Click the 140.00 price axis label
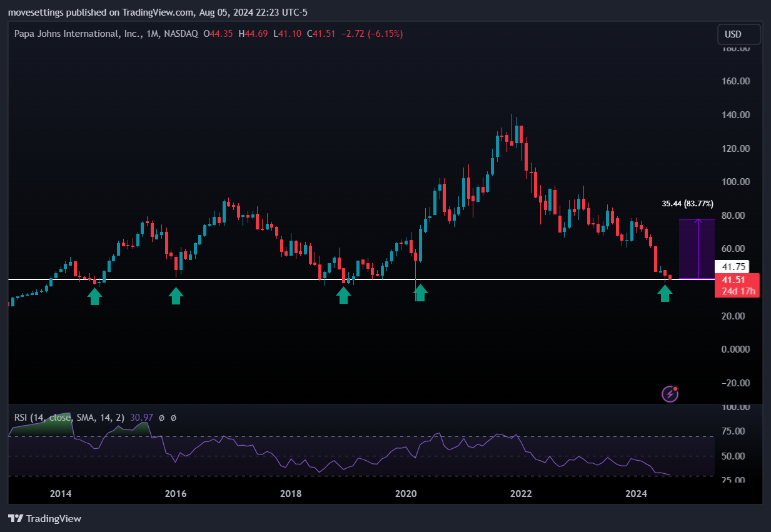 735,115
